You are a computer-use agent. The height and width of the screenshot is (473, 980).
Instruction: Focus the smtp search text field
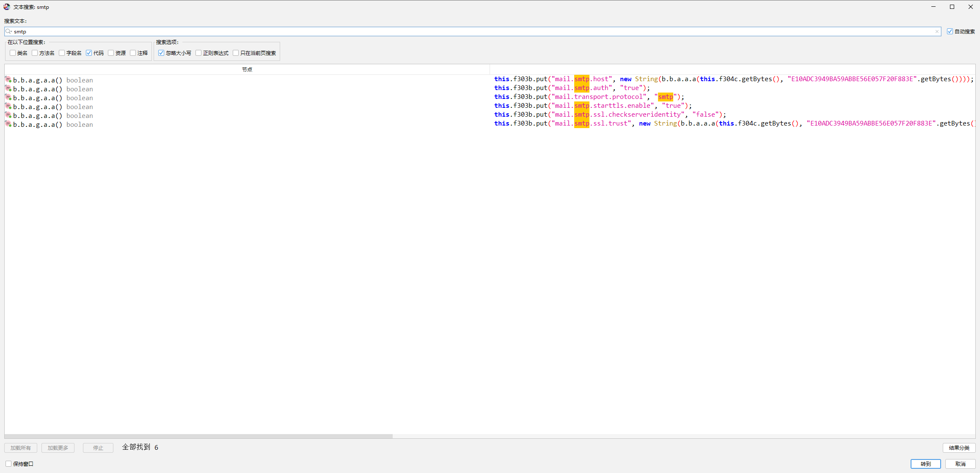point(473,31)
